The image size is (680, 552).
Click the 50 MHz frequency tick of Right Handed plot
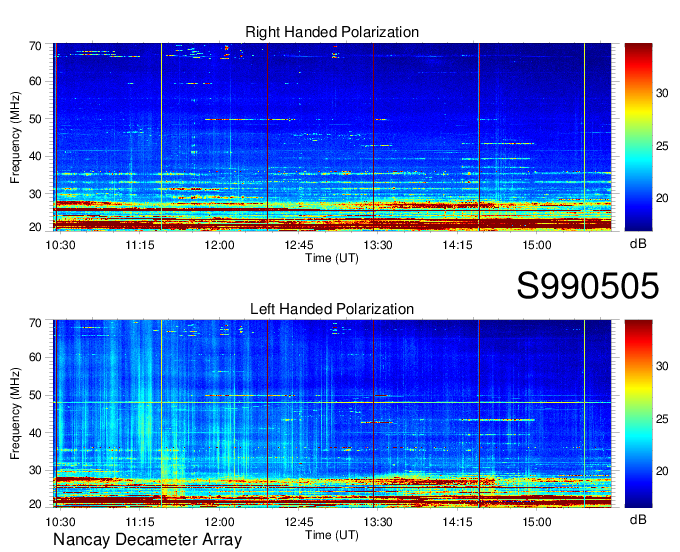(x=35, y=119)
